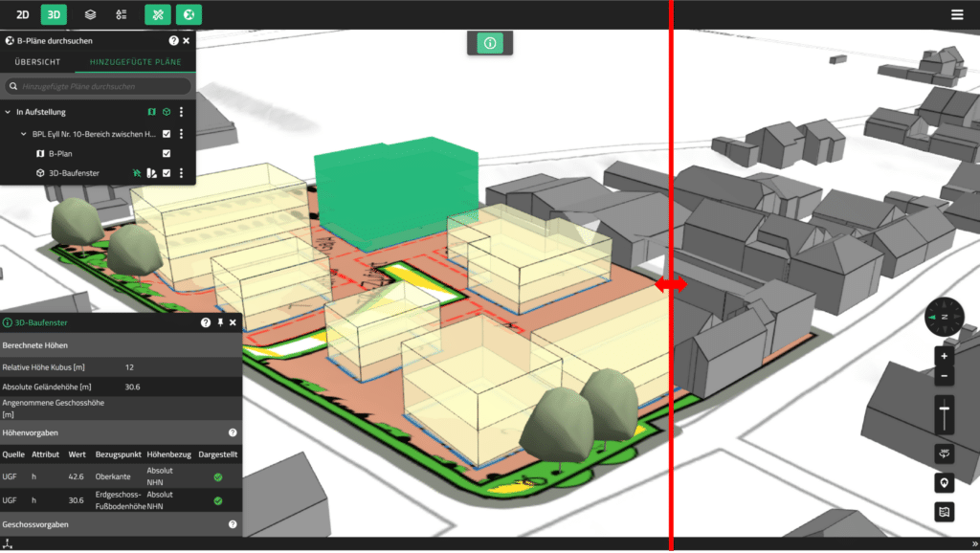Click the green info button above the map
Screen dimensions: 980x553
coord(490,43)
